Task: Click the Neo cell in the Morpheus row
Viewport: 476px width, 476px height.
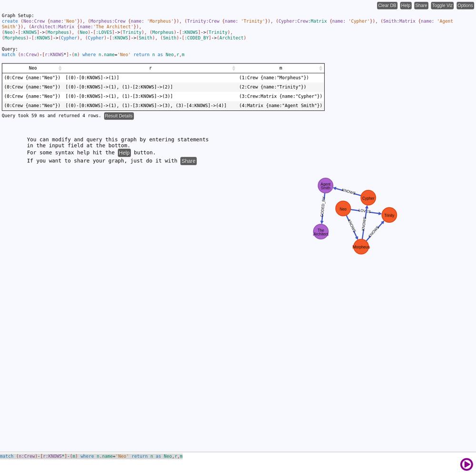Action: click(x=32, y=78)
